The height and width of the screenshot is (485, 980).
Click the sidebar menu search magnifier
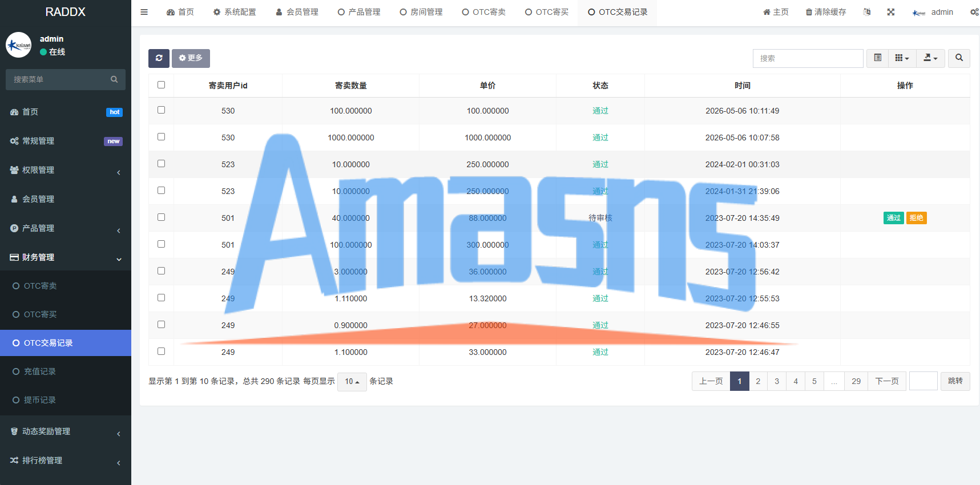114,79
